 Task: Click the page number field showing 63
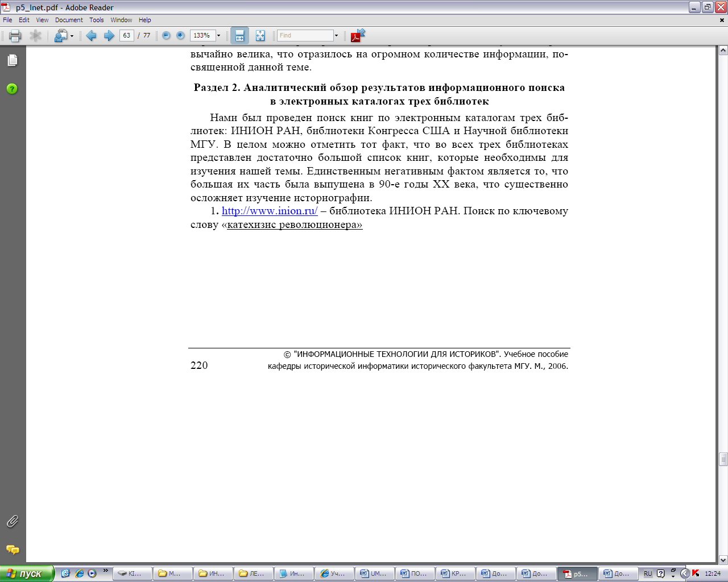(x=127, y=35)
